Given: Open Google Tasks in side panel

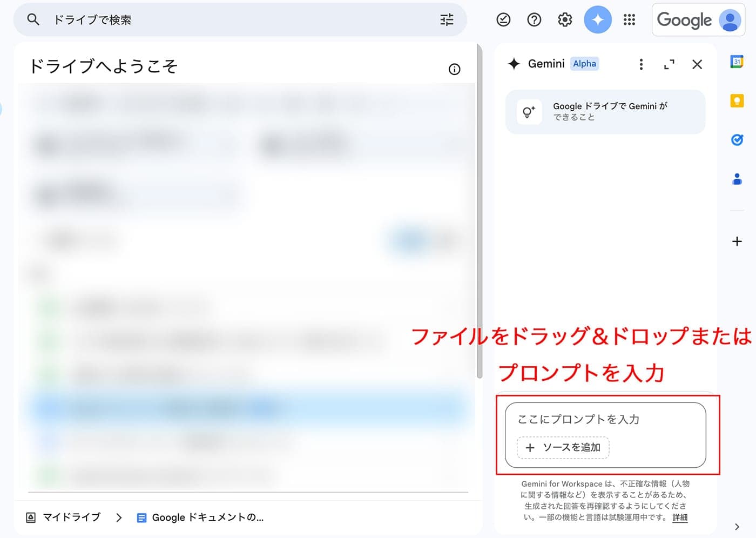Looking at the screenshot, I should coord(737,140).
